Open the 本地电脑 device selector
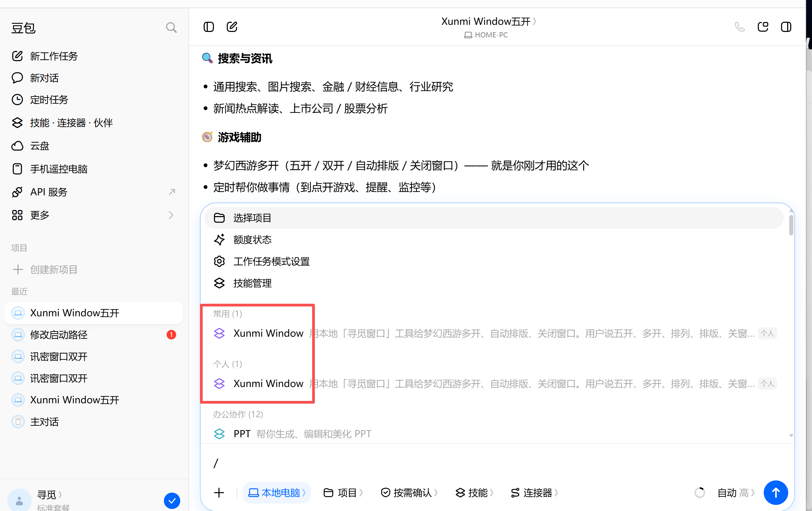 pos(277,493)
